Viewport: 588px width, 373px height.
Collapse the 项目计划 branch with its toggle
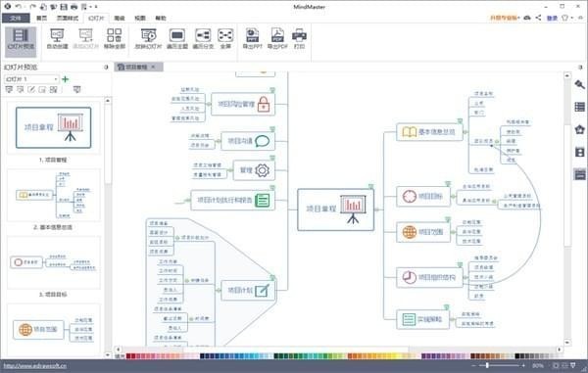(219, 290)
